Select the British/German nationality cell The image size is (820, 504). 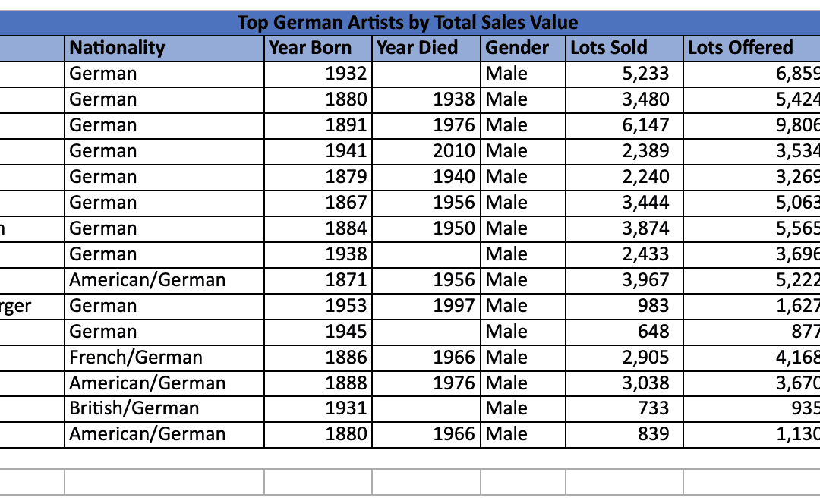[x=164, y=408]
